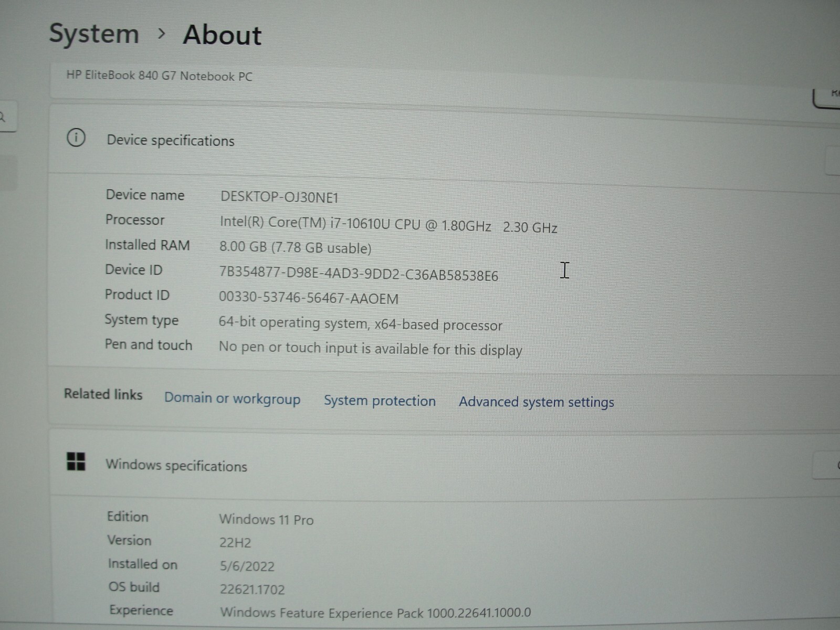The width and height of the screenshot is (840, 630).
Task: Select device name DESKTOP-OJ30NE1
Action: pyautogui.click(x=279, y=197)
